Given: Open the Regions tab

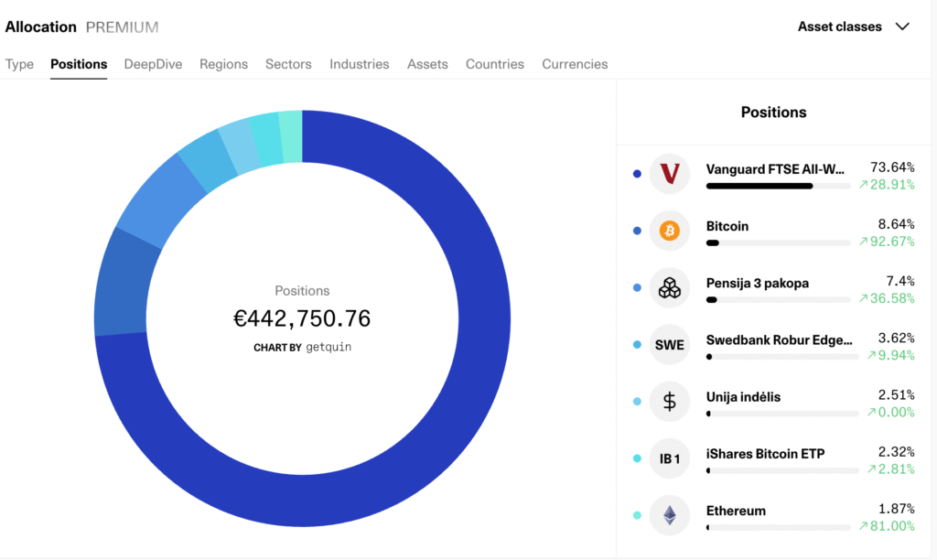Looking at the screenshot, I should 223,64.
